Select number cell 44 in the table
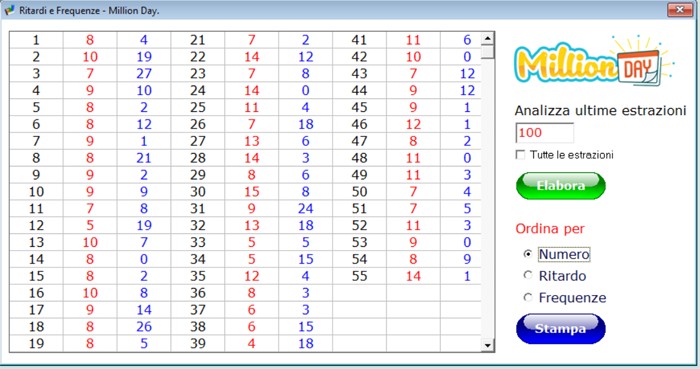This screenshot has height=369, width=700. pyautogui.click(x=359, y=91)
